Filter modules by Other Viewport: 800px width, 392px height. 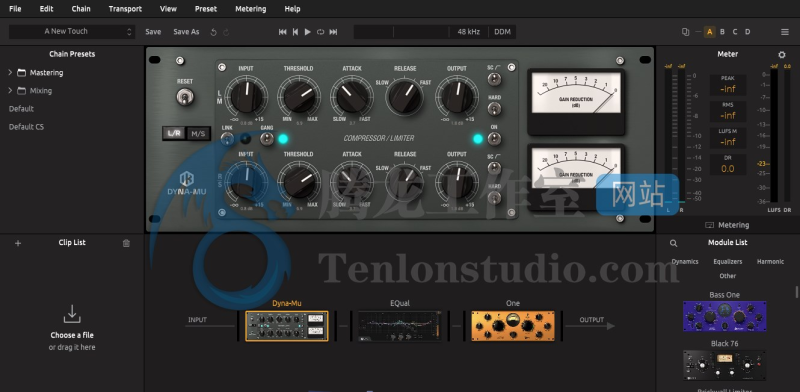(728, 276)
